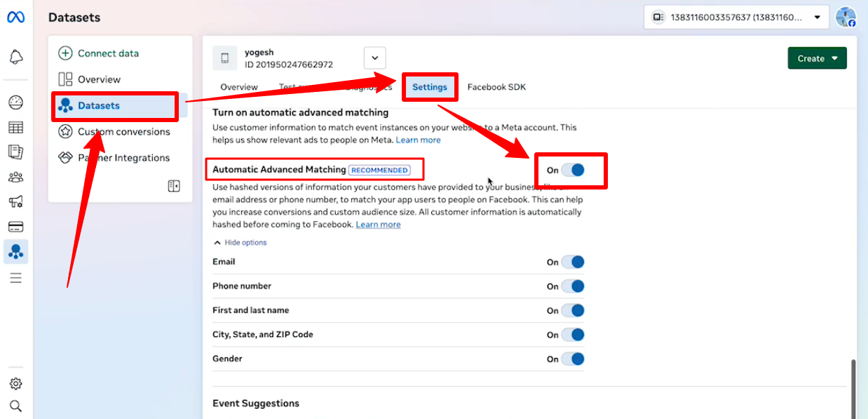Open the settings gear icon
Screen dimensions: 868x419
point(15,384)
